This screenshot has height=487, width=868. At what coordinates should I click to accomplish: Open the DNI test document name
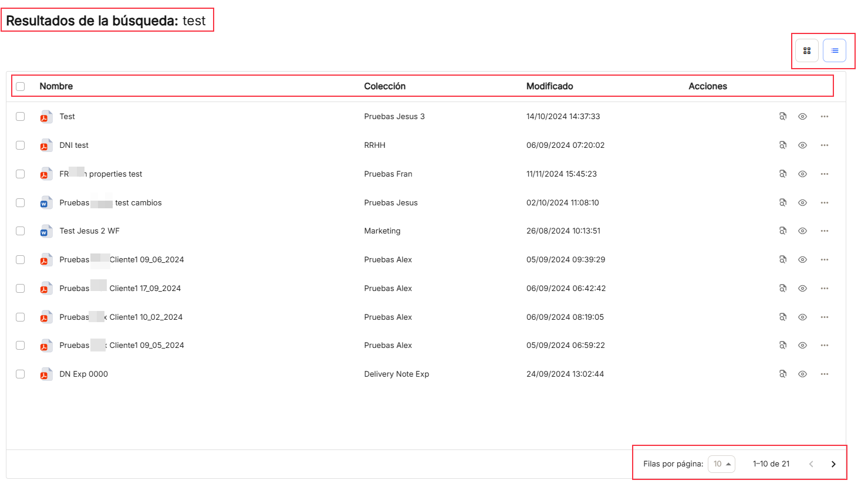point(74,145)
